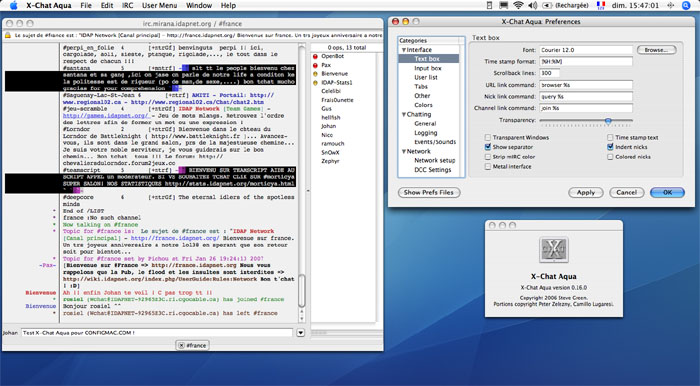The height and width of the screenshot is (386, 700).
Task: Click the Nick link command field
Action: click(x=586, y=96)
